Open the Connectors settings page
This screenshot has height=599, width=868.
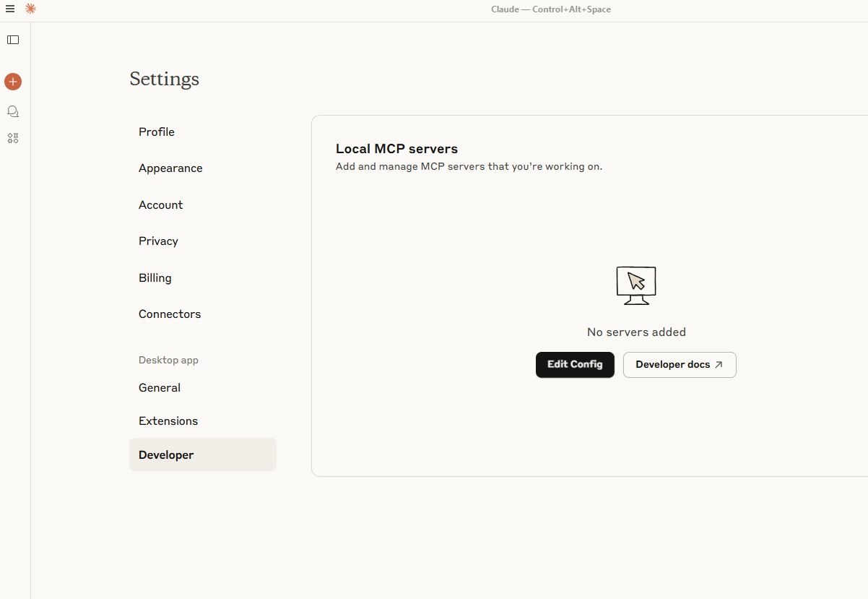[x=170, y=314]
